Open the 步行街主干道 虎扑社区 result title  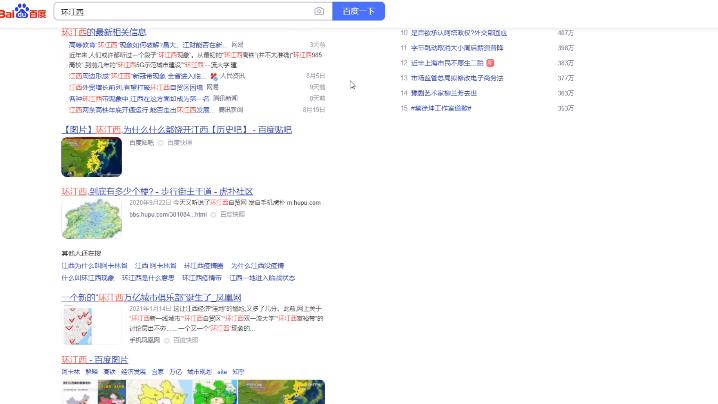pos(157,190)
